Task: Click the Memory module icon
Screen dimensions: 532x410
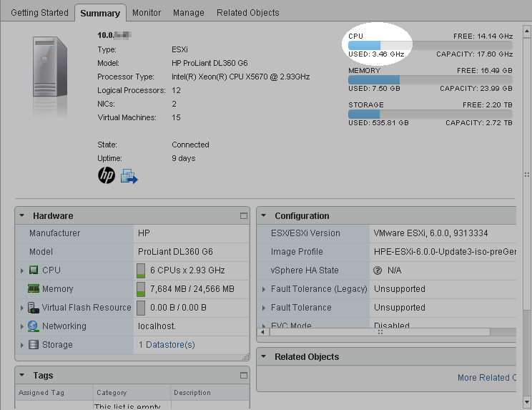Action: pyautogui.click(x=34, y=288)
